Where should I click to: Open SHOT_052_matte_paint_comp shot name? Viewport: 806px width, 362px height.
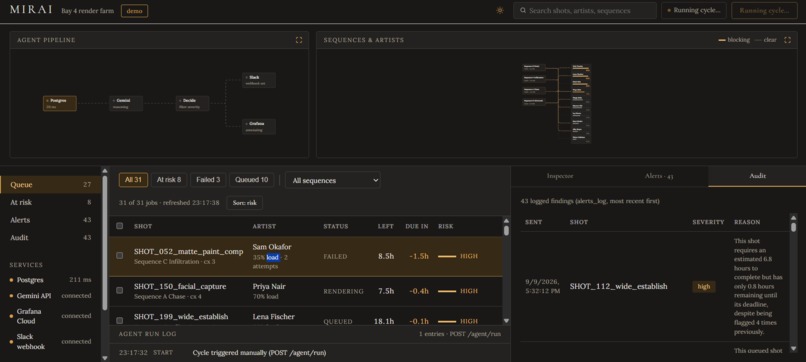[189, 251]
